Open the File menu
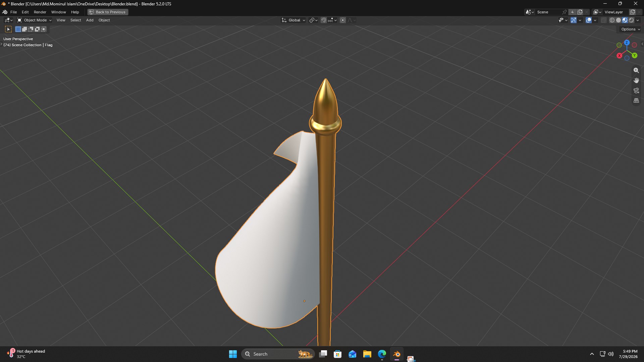 click(13, 12)
